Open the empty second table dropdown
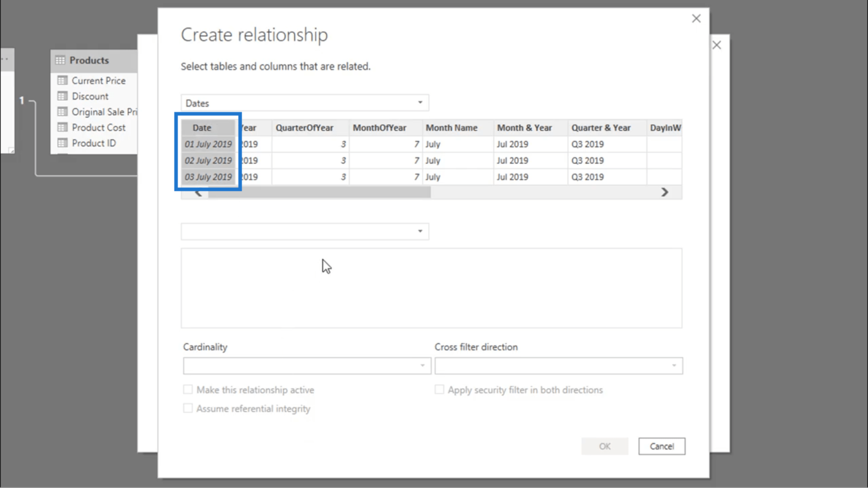 (305, 231)
